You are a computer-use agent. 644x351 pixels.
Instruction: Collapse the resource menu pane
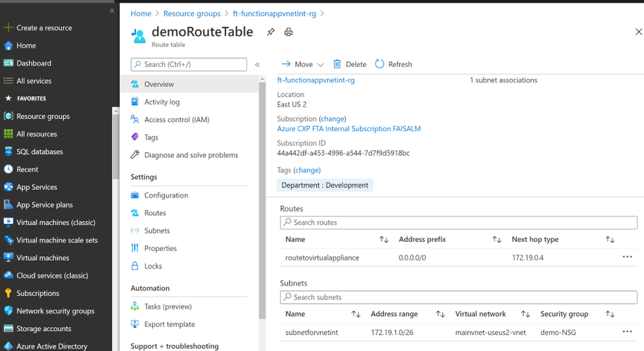(x=257, y=64)
